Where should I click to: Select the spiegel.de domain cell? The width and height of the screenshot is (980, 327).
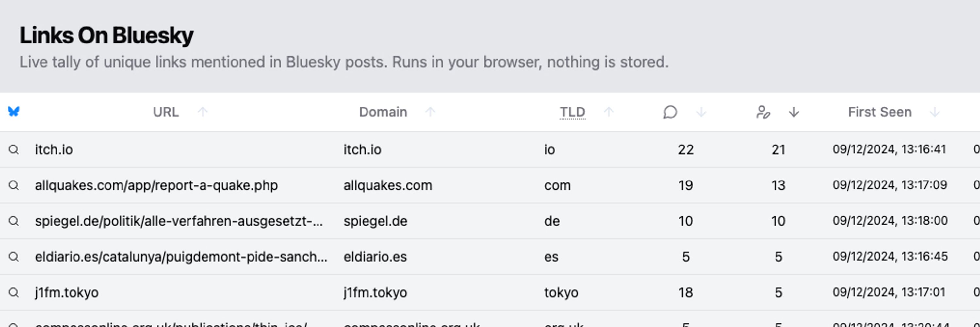pyautogui.click(x=375, y=221)
